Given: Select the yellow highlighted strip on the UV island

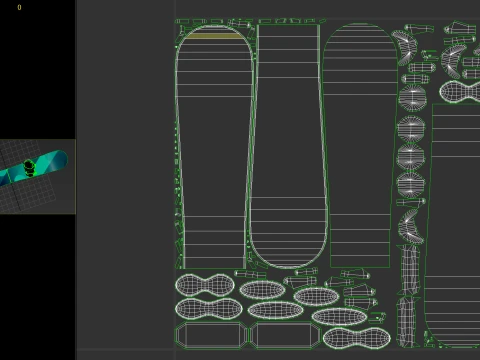Looking at the screenshot, I should pos(214,36).
